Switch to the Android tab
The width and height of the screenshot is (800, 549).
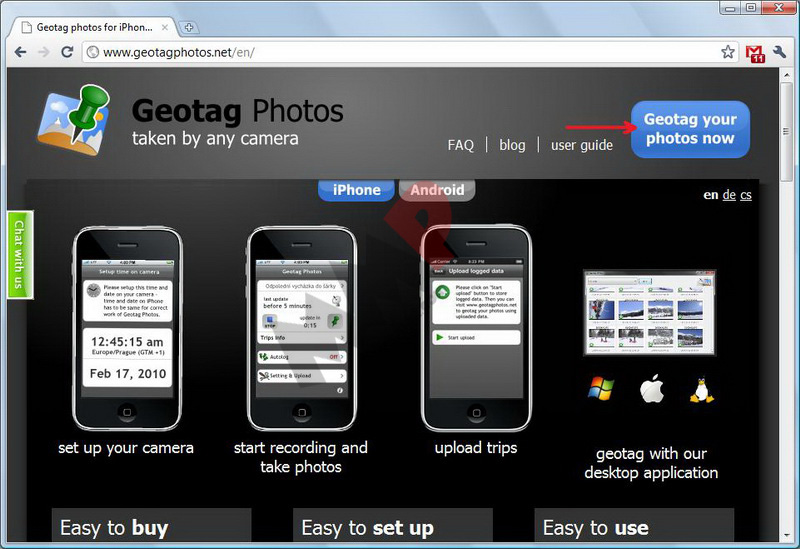pyautogui.click(x=437, y=190)
